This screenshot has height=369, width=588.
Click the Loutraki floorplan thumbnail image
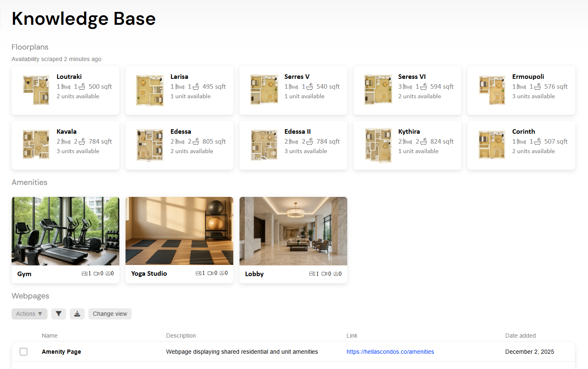coord(36,90)
